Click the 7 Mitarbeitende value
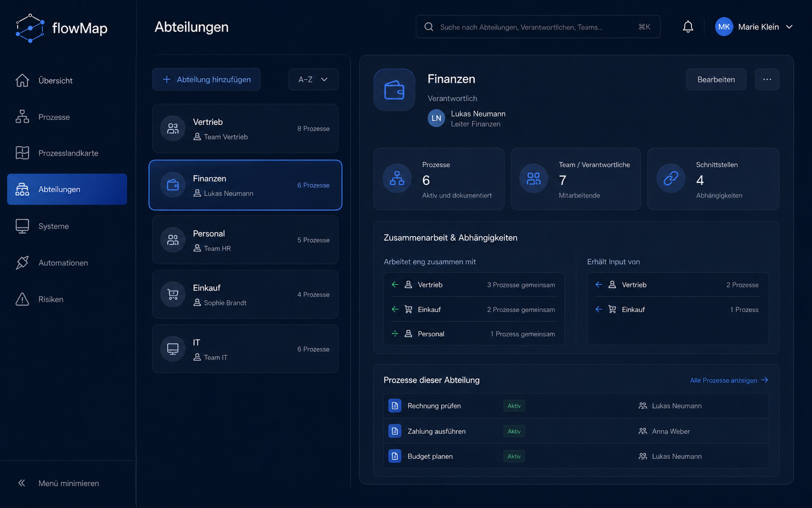 click(x=563, y=180)
